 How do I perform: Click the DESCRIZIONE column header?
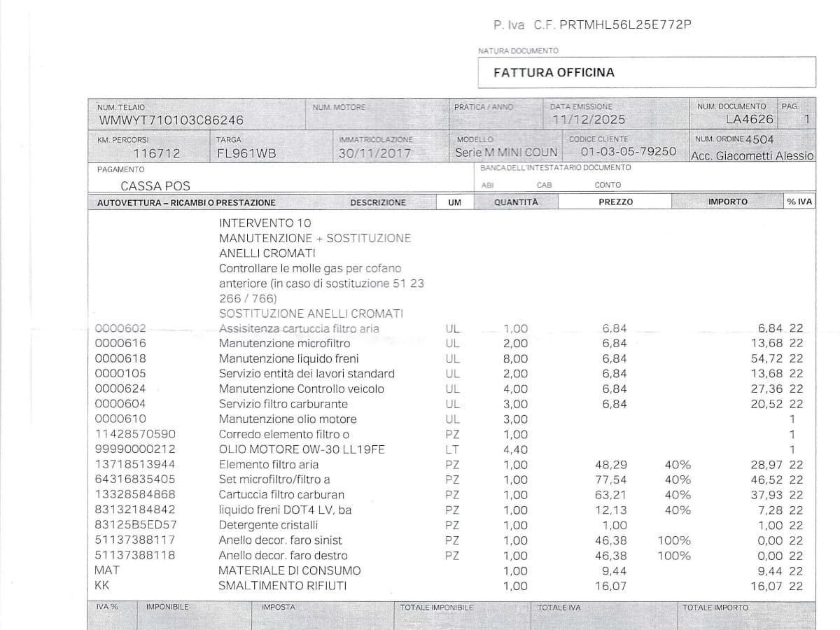point(378,202)
